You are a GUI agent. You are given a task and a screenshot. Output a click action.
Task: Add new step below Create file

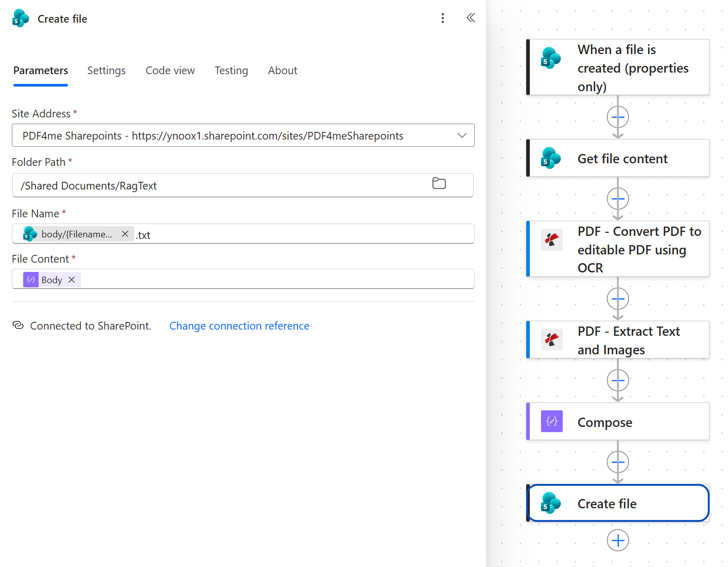[x=618, y=540]
